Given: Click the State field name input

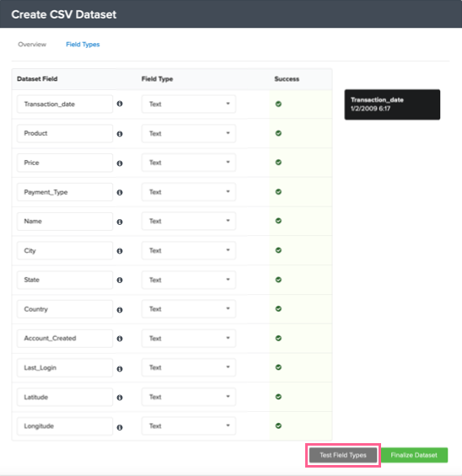Looking at the screenshot, I should [65, 280].
